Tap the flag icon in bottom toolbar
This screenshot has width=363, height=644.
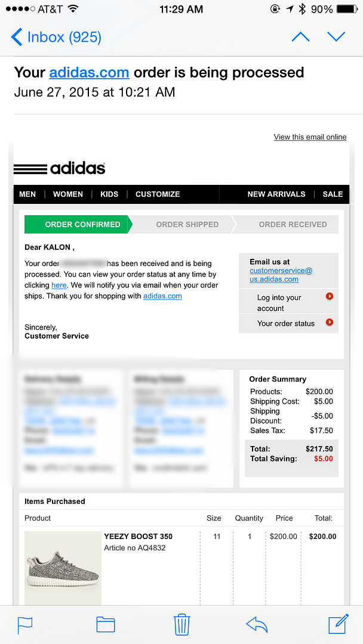pyautogui.click(x=25, y=624)
